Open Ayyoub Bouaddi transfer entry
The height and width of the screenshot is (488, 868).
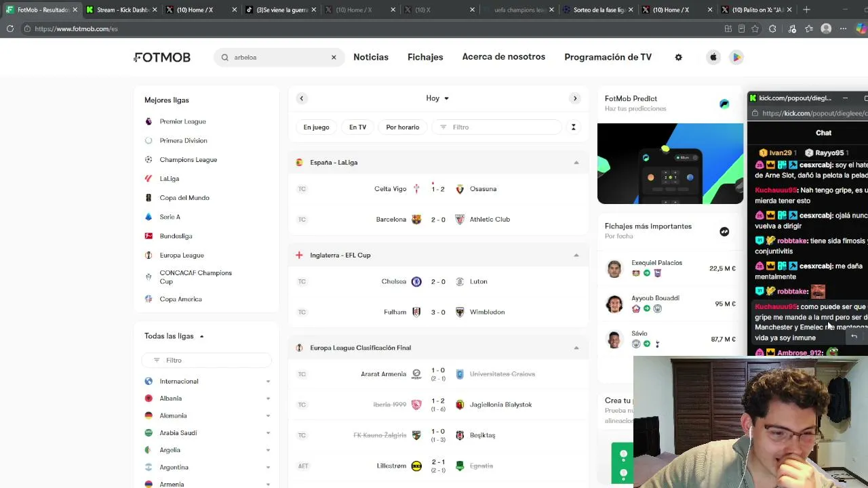670,304
